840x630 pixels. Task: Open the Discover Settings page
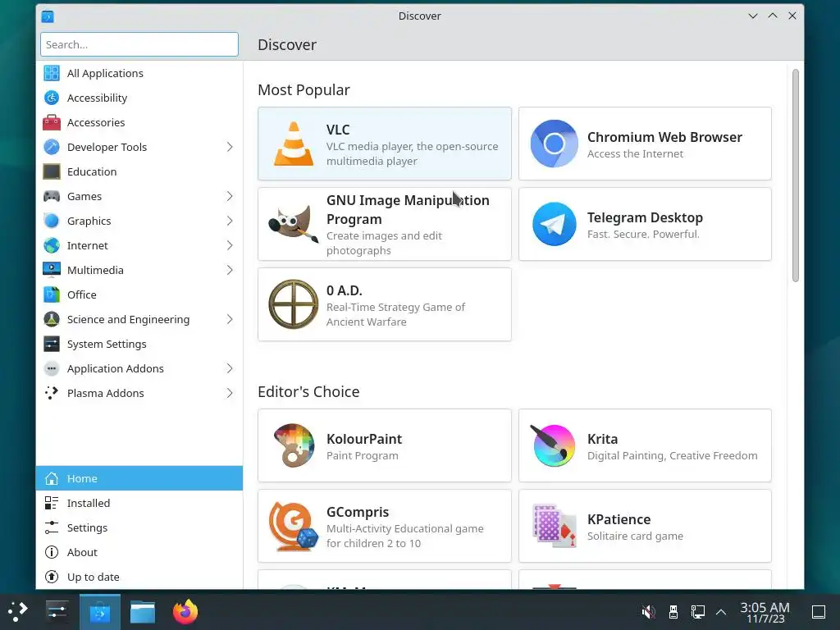tap(139, 527)
